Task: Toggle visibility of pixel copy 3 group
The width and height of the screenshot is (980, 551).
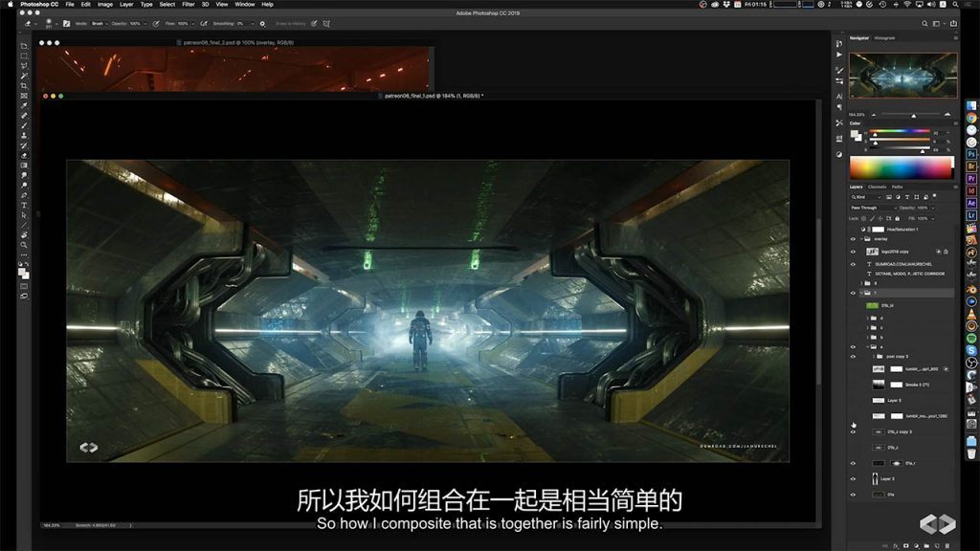Action: (853, 357)
